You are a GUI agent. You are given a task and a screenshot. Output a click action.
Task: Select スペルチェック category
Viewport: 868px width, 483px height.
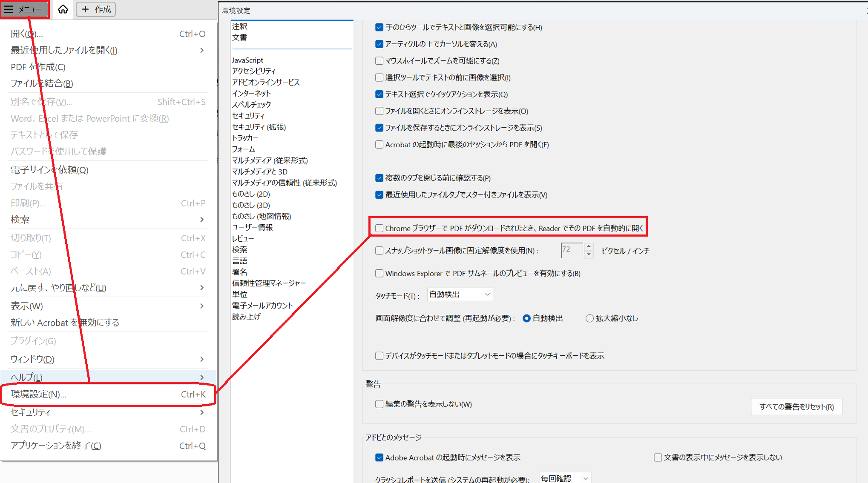(251, 104)
